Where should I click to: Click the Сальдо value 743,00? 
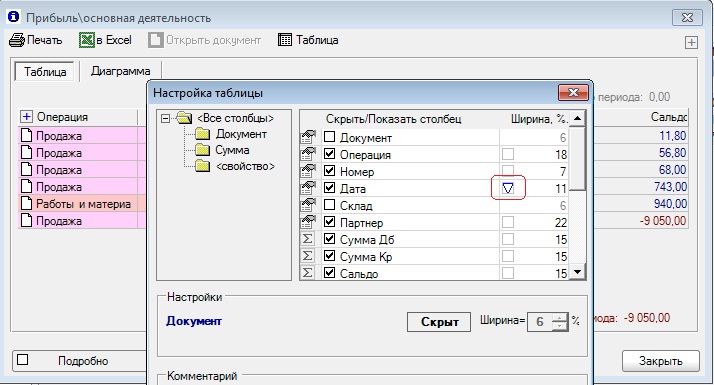669,187
